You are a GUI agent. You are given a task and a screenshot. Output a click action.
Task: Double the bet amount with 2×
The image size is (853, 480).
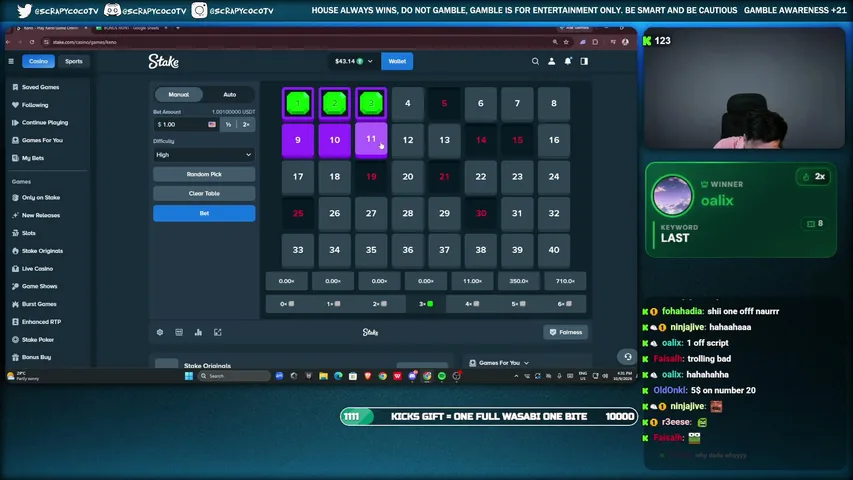246,125
